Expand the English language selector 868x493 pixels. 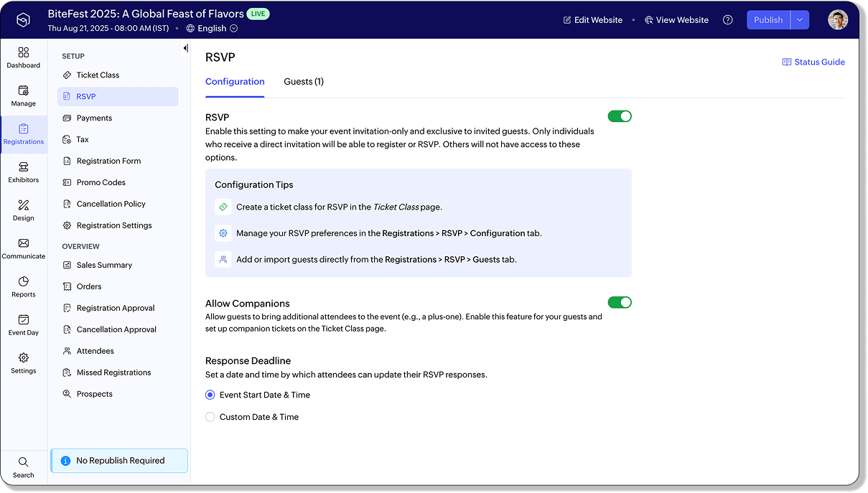tap(212, 29)
